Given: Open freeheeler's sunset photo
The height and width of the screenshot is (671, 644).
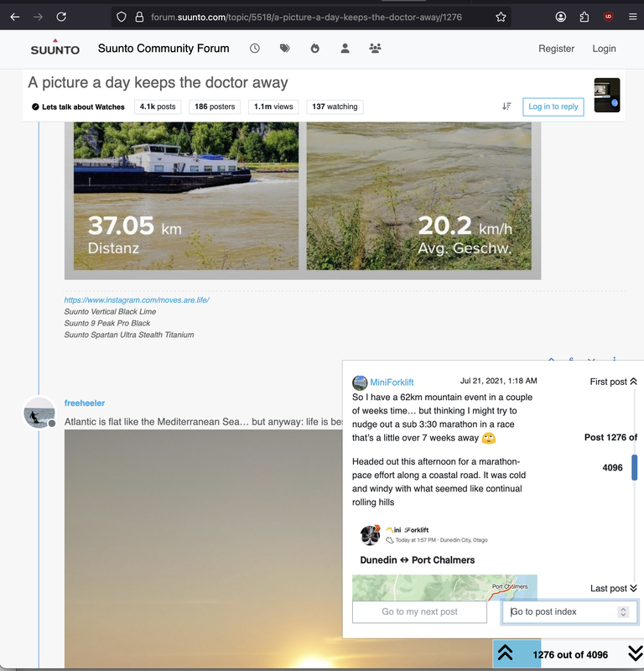Looking at the screenshot, I should (x=203, y=548).
